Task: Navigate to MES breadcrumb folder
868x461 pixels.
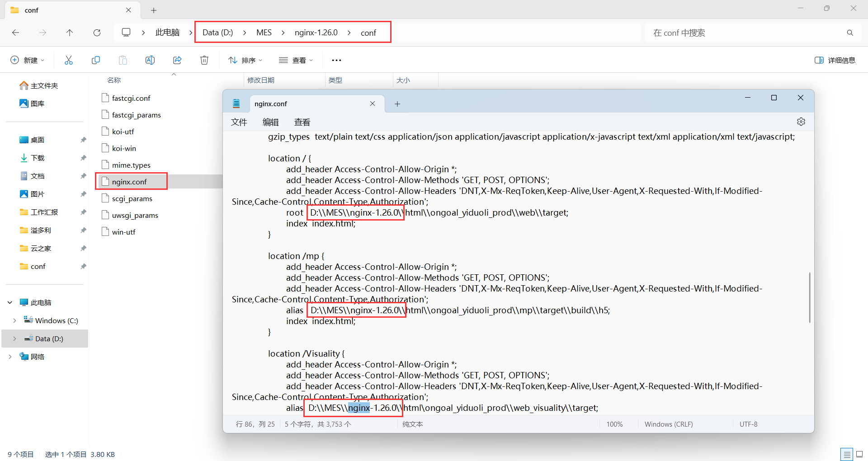Action: (x=264, y=33)
